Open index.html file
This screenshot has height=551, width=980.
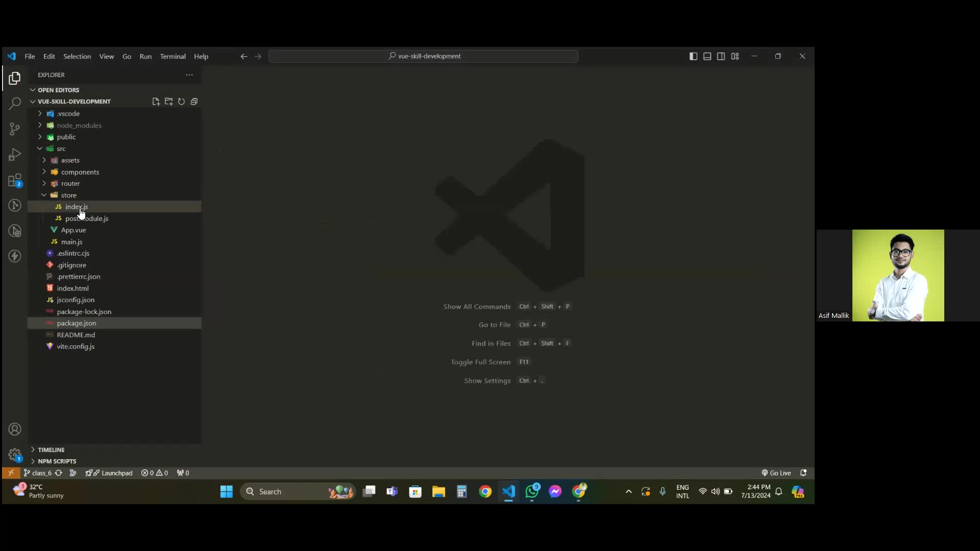point(114,288)
